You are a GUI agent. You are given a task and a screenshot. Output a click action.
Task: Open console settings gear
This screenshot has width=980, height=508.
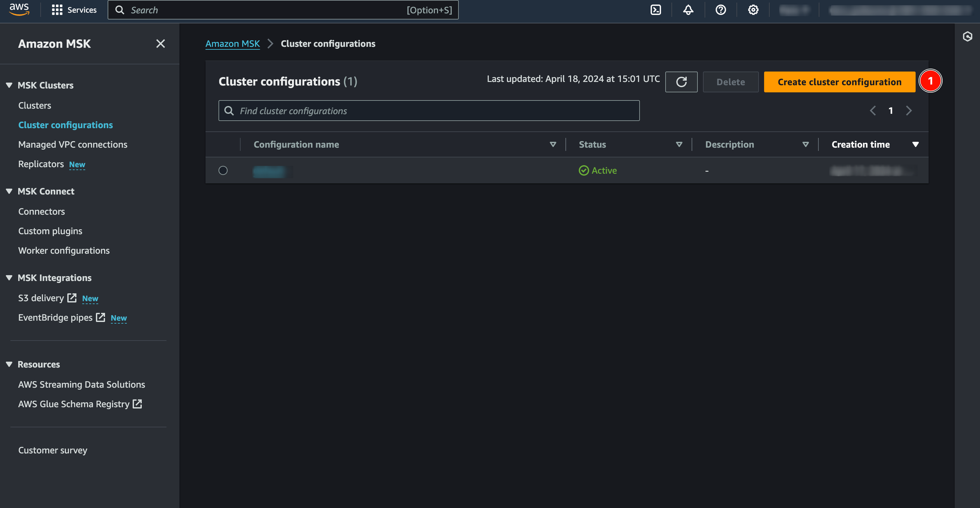click(753, 10)
